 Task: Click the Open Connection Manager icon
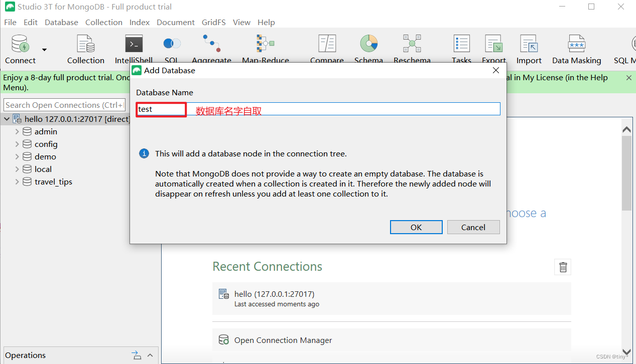pyautogui.click(x=223, y=340)
